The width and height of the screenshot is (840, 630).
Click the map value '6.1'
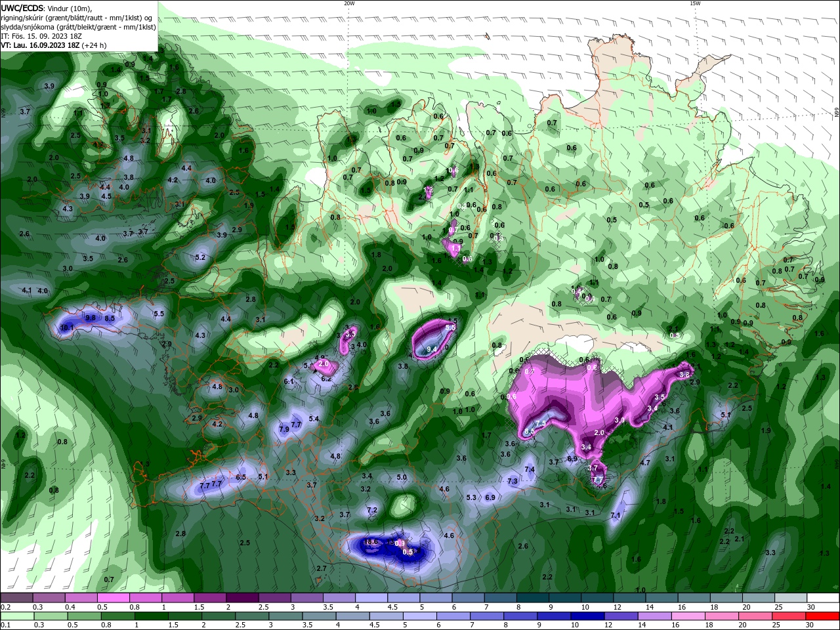(x=289, y=381)
